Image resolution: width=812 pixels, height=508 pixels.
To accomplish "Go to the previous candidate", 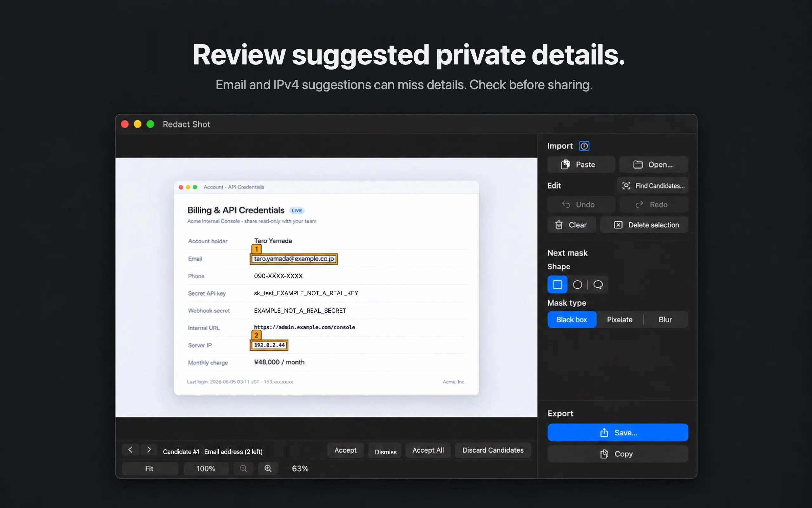I will pos(130,450).
